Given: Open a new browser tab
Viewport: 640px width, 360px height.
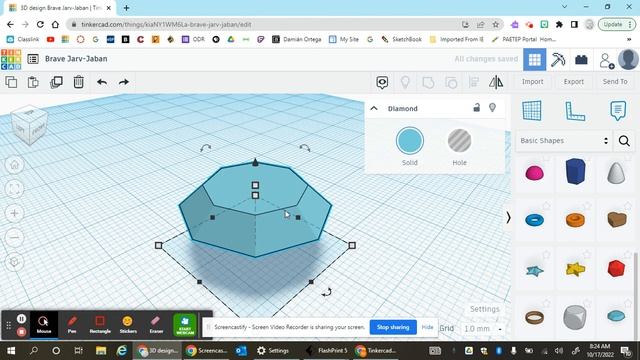Looking at the screenshot, I should click(127, 8).
